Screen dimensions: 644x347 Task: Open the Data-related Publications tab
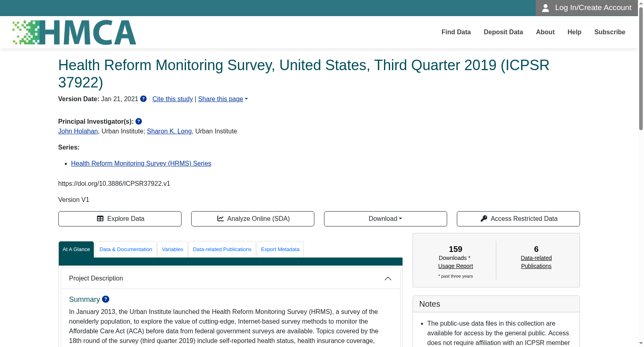click(222, 249)
